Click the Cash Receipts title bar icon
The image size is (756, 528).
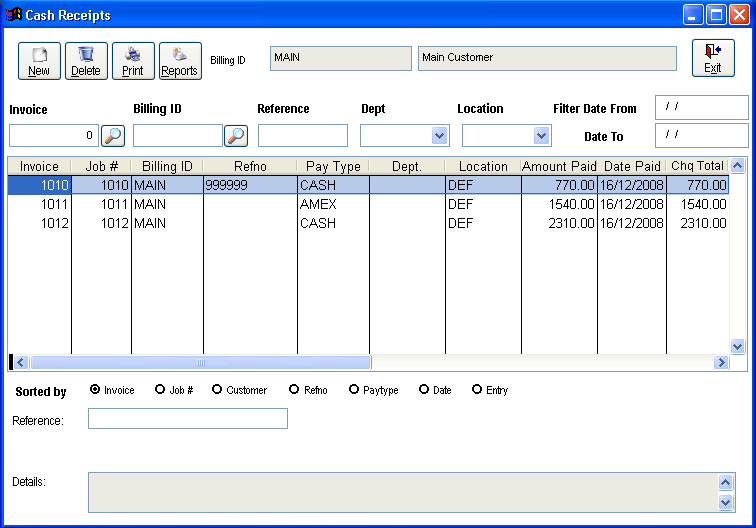click(x=14, y=15)
